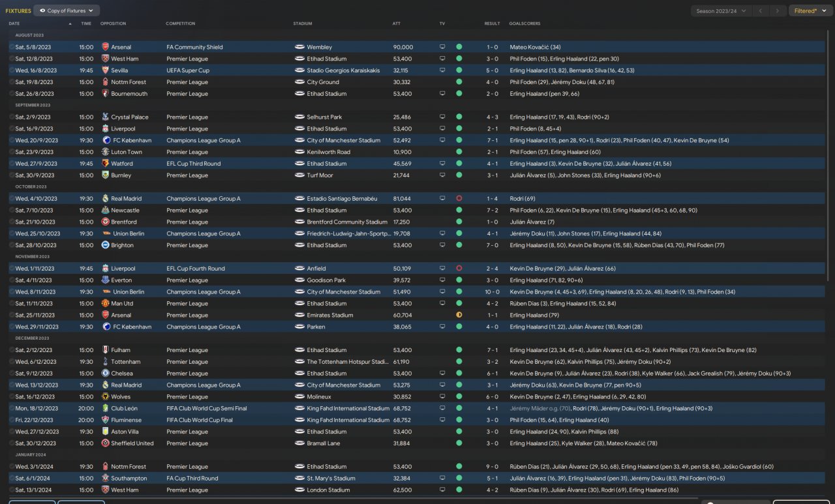This screenshot has height=504, width=835.
Task: Click the stadium icon beside Anfield
Action: click(x=299, y=269)
